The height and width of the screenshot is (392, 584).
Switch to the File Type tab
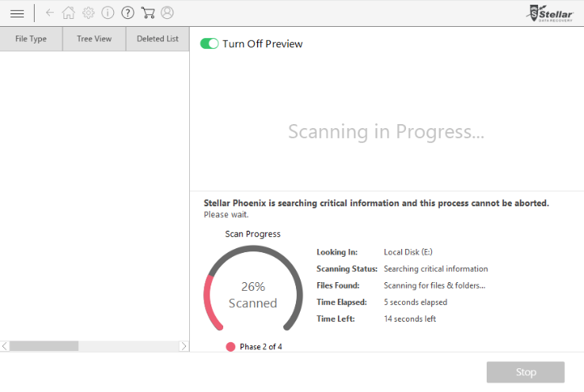31,39
